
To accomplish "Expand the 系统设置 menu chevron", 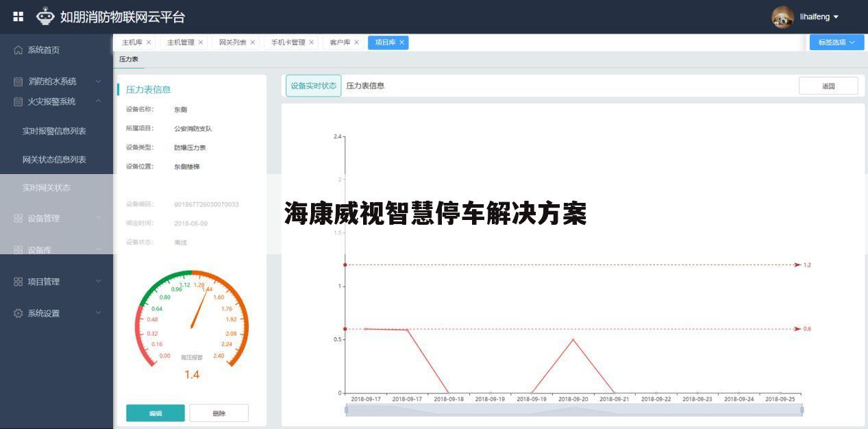I will pos(98,313).
